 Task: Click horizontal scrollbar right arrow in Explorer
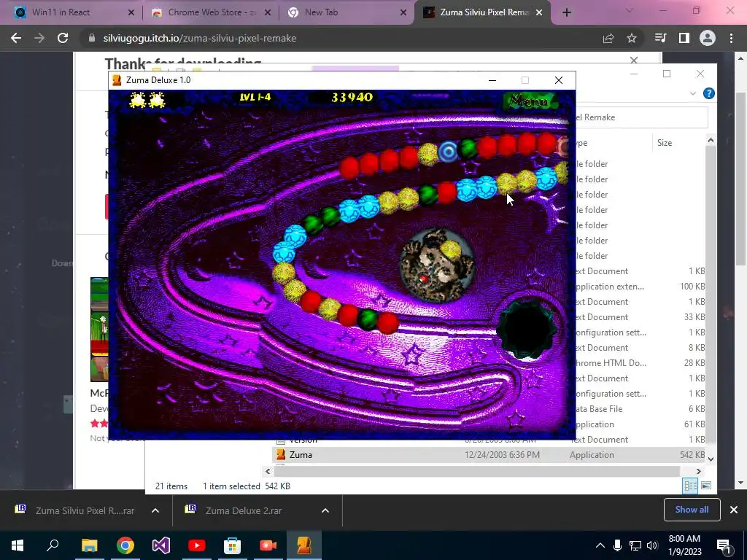tap(698, 472)
